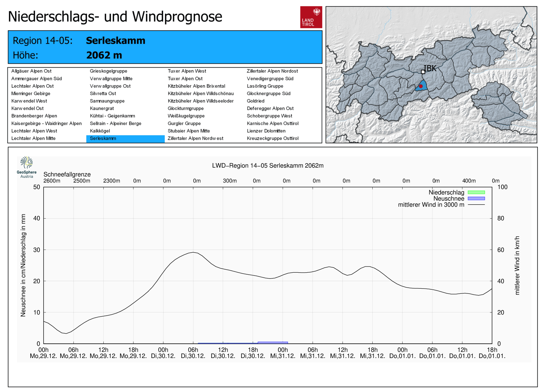Select Tuxer Alpen West
The width and height of the screenshot is (544, 392).
pyautogui.click(x=187, y=71)
